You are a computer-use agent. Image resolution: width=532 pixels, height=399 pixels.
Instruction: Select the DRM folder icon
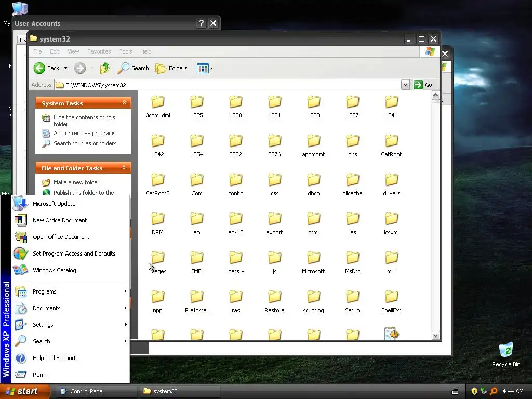158,219
